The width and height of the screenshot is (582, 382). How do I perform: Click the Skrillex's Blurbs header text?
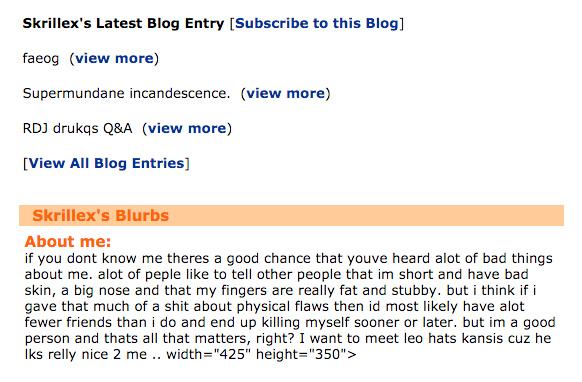(x=101, y=216)
